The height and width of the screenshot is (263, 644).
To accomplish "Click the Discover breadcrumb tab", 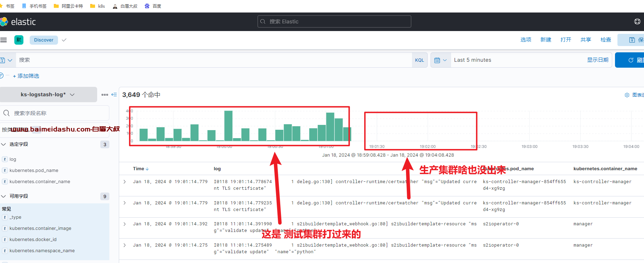I will (44, 40).
